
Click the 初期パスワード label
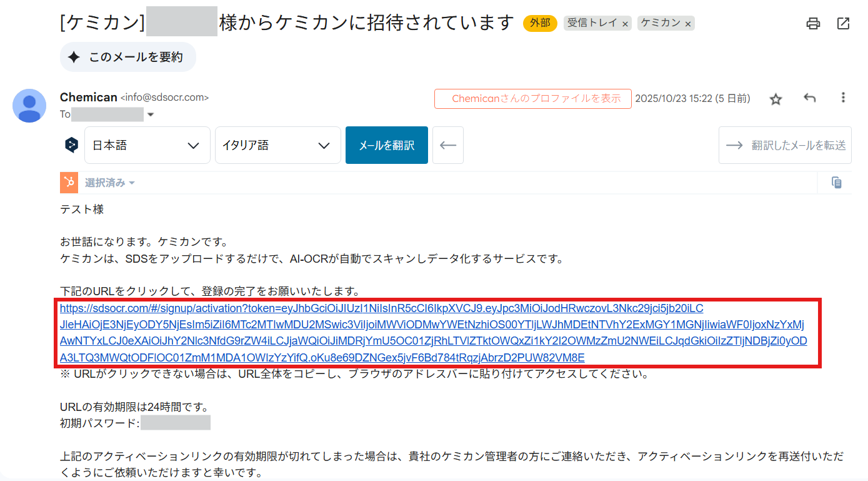(x=99, y=423)
